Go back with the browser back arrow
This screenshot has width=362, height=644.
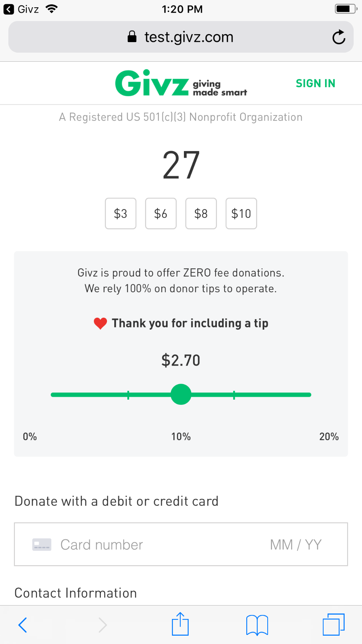click(22, 625)
